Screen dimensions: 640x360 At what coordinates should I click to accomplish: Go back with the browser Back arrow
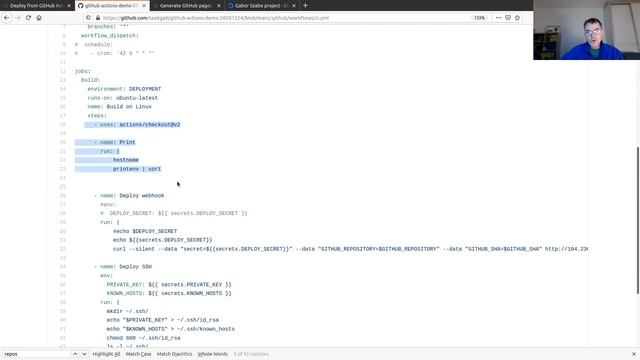(7, 18)
